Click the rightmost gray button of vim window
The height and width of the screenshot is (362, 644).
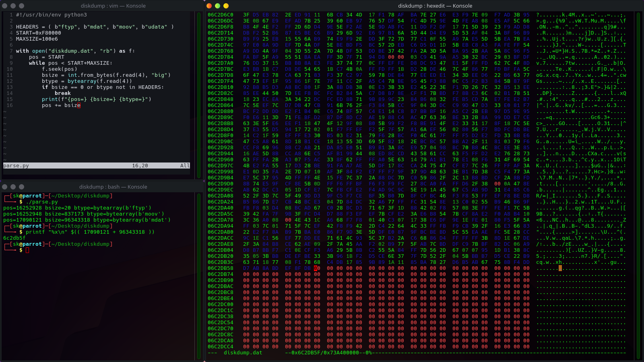coord(22,6)
